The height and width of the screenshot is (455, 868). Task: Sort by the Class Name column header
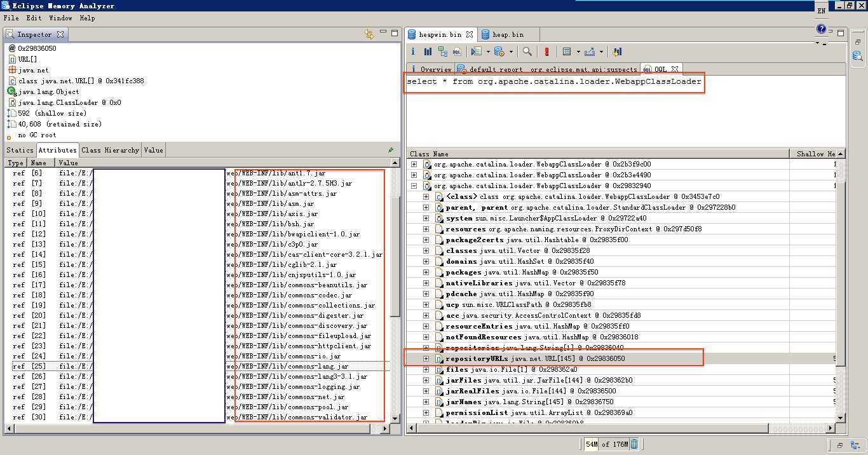click(597, 154)
